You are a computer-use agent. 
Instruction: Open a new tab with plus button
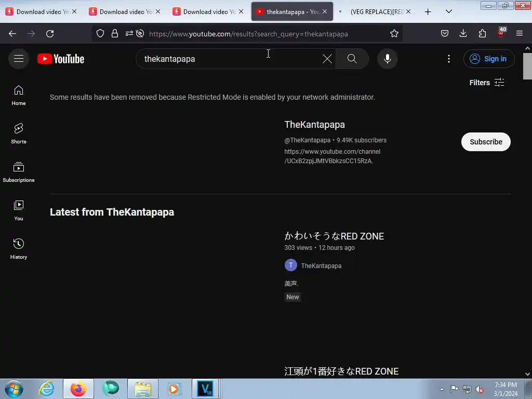click(428, 12)
